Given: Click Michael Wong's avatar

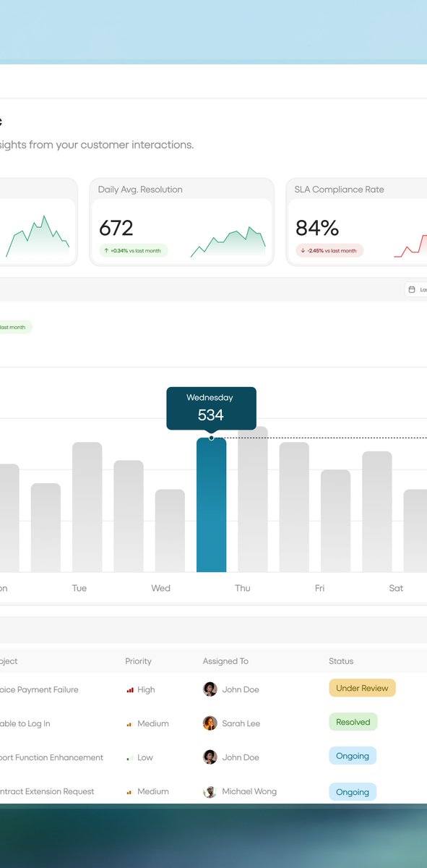Looking at the screenshot, I should 210,791.
